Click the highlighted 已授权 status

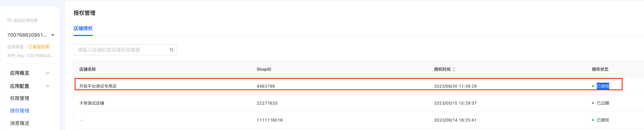coord(603,86)
